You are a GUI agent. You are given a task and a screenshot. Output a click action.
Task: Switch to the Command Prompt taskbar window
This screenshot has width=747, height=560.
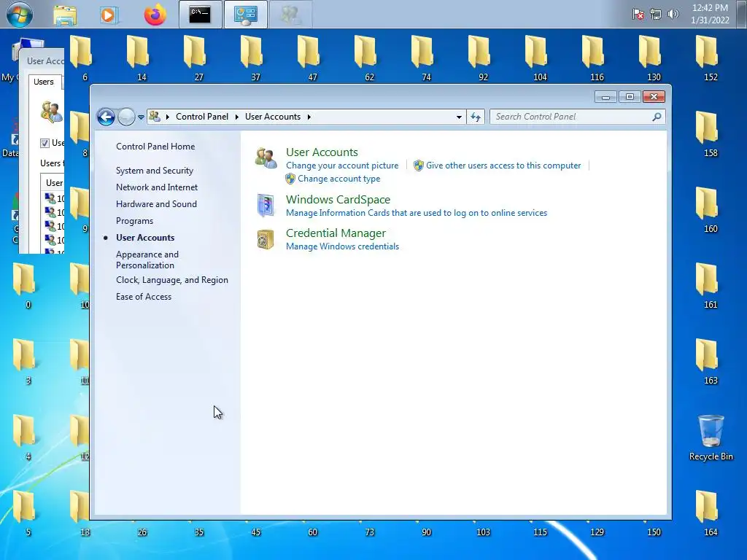pyautogui.click(x=200, y=15)
